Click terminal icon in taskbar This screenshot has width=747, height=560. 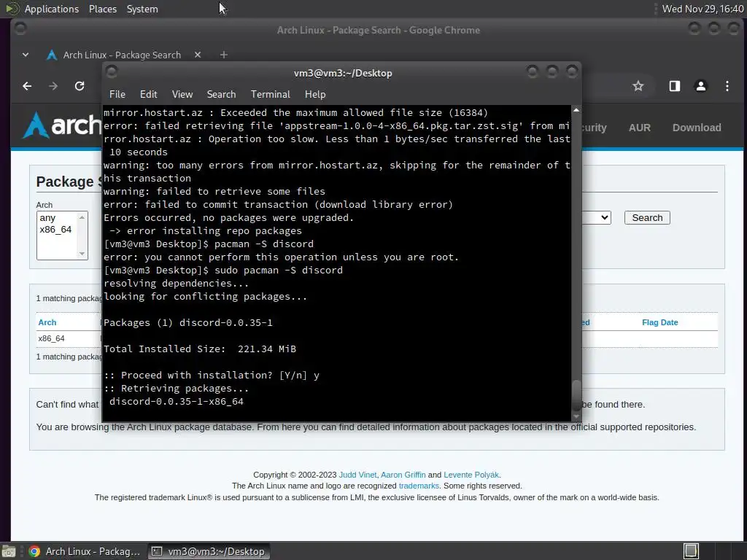tap(156, 551)
